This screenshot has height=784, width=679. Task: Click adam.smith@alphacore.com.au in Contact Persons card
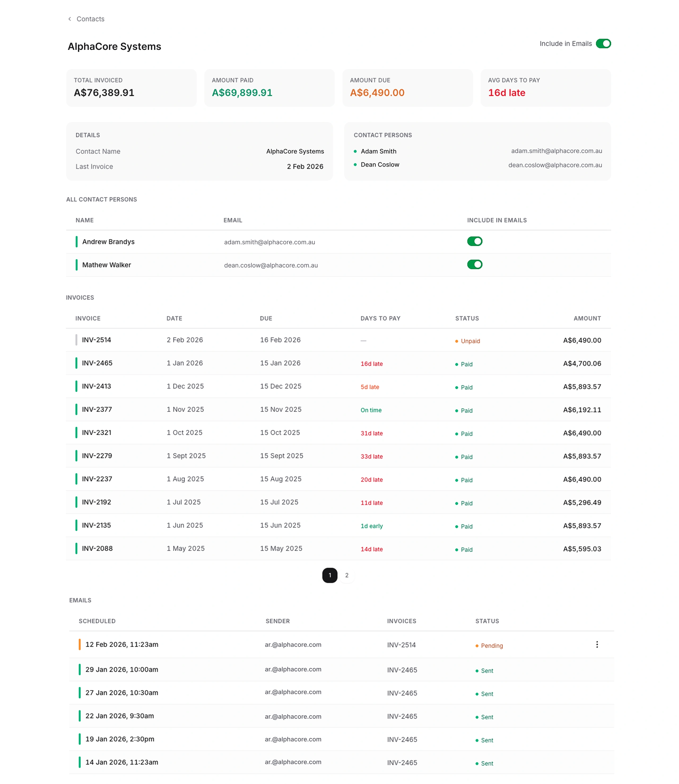click(x=556, y=151)
